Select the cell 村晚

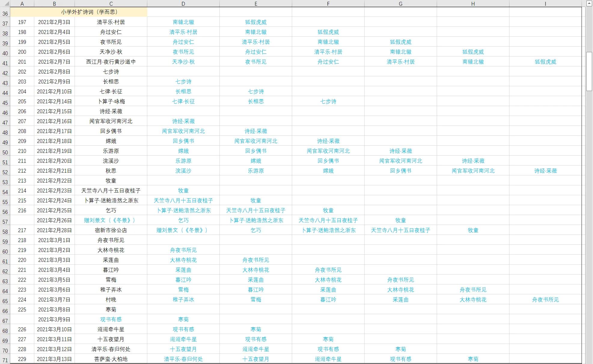[x=111, y=299]
